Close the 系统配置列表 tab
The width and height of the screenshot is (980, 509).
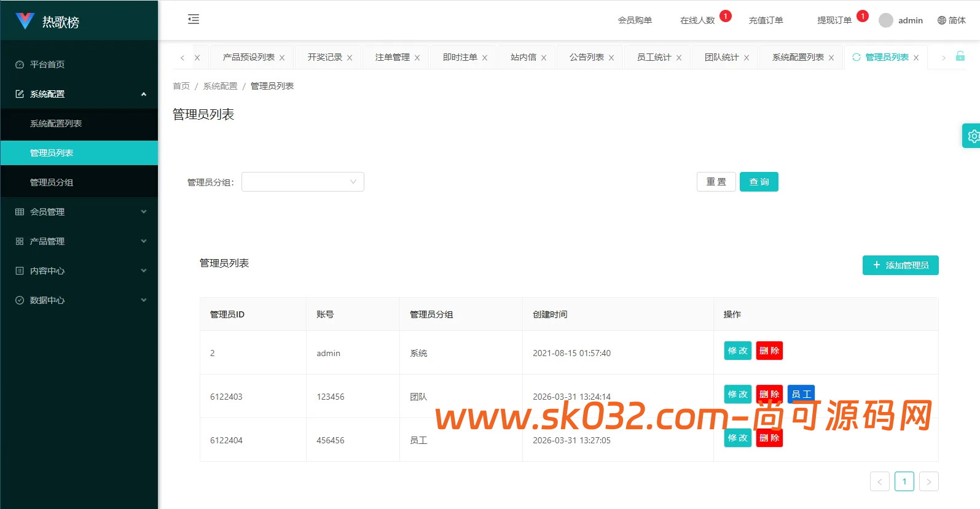click(831, 58)
